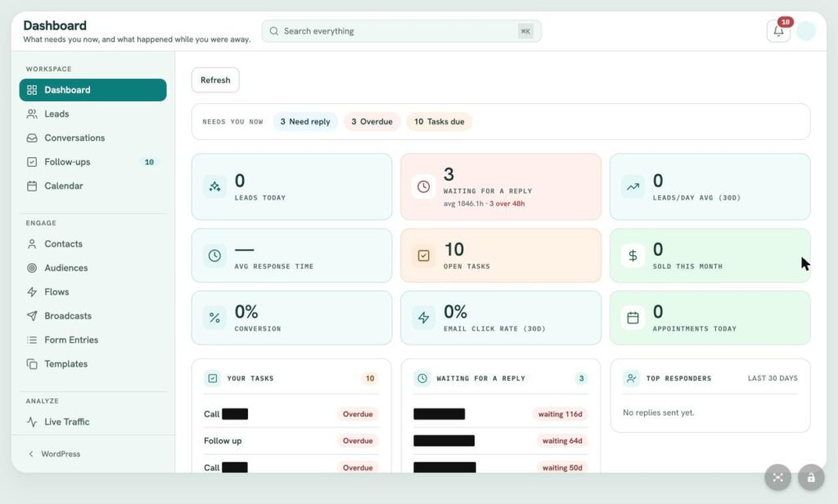
Task: Click the Overdue badge on Follow up row
Action: [x=358, y=441]
